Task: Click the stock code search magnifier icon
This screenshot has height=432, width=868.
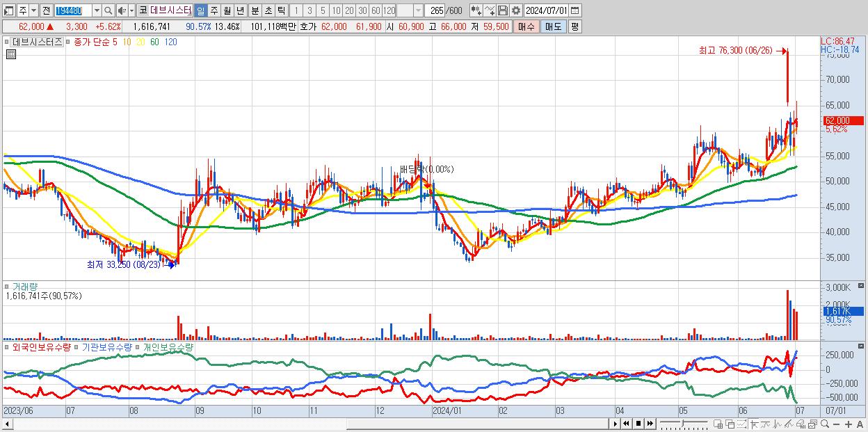Action: coord(108,10)
